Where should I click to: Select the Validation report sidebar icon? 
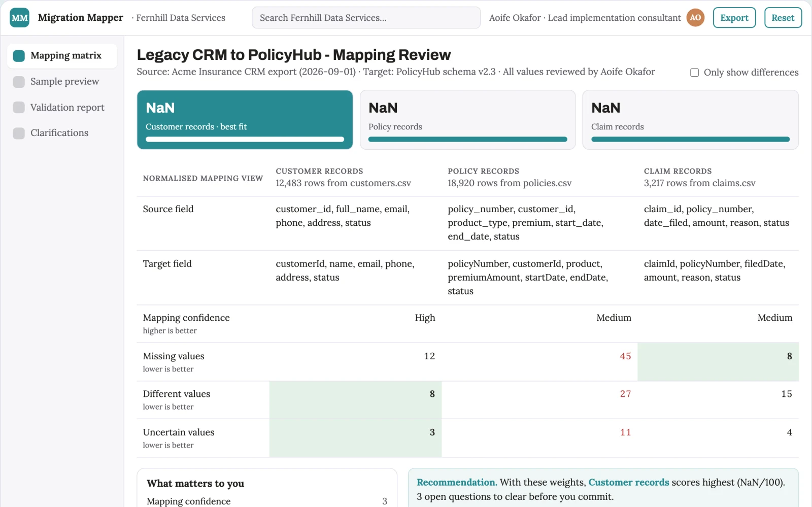19,108
